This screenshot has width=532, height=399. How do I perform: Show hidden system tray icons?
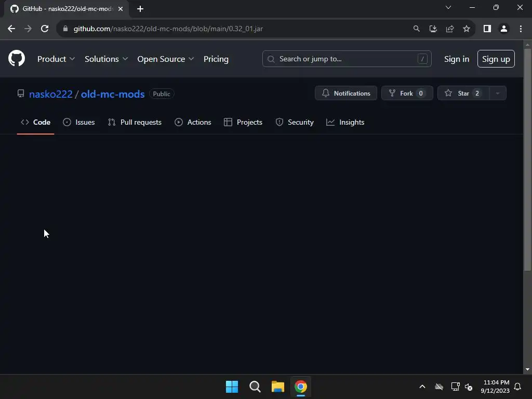pyautogui.click(x=422, y=387)
